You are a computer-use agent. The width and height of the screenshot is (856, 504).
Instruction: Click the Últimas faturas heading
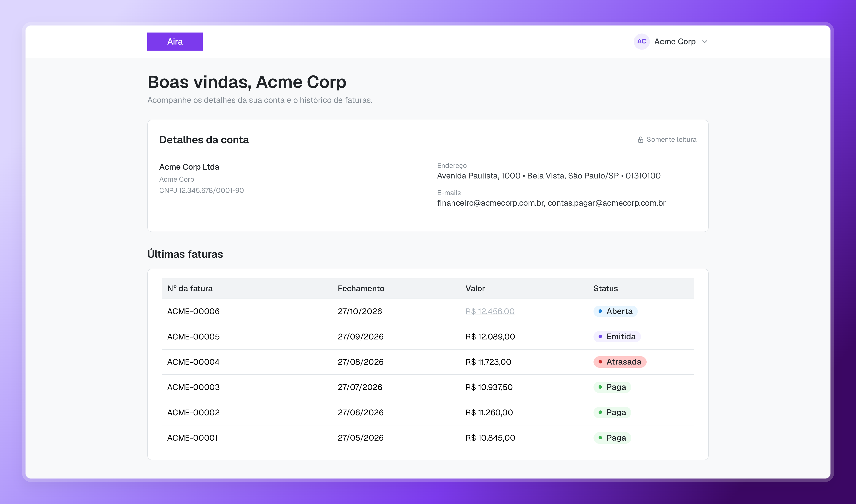pos(185,254)
